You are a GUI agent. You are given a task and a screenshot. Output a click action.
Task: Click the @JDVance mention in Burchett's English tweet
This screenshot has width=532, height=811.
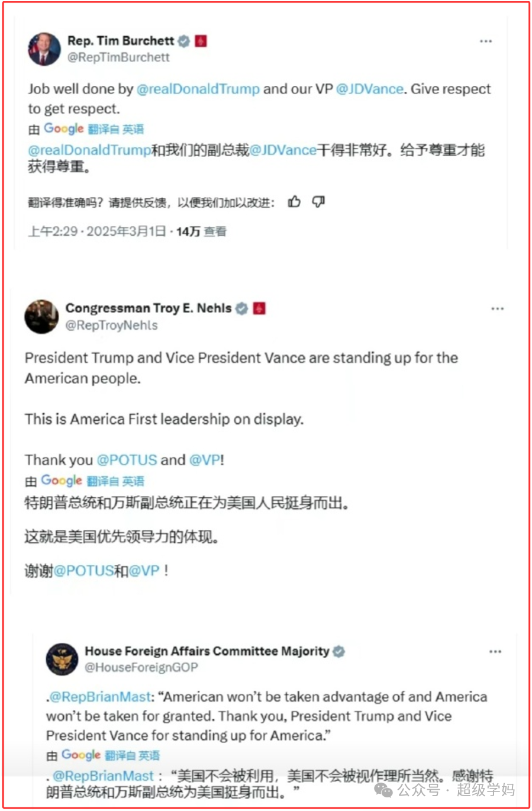(370, 89)
